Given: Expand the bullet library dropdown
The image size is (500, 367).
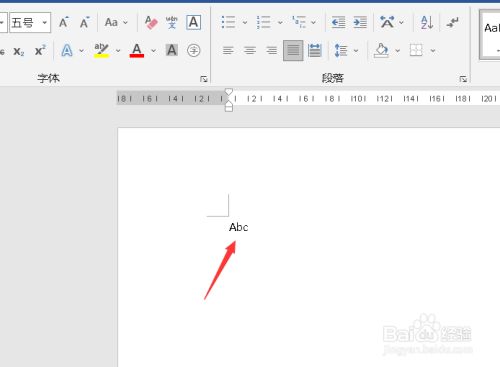Looking at the screenshot, I should (245, 22).
